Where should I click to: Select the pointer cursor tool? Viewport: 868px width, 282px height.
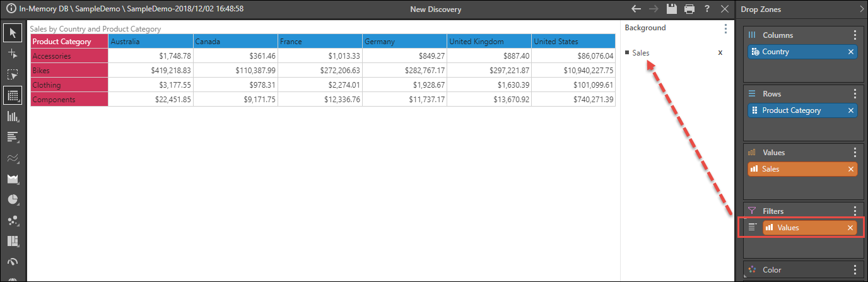pyautogui.click(x=12, y=32)
